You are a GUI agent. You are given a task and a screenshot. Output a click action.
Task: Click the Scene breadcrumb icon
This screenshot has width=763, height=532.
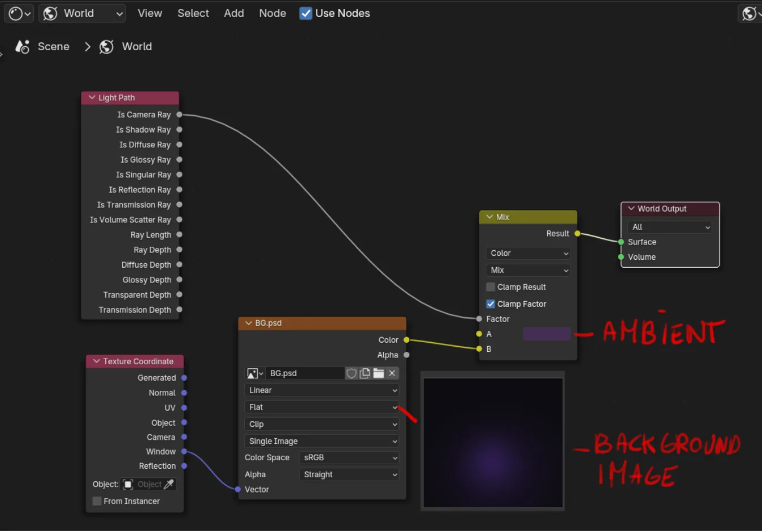22,47
